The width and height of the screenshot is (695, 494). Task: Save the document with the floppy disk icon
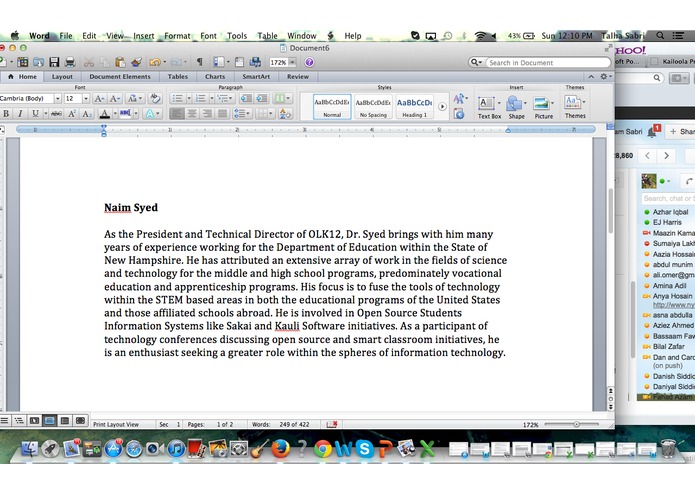point(54,62)
